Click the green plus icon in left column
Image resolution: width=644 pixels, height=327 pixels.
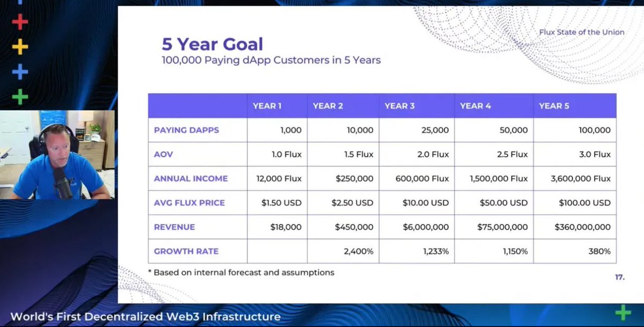20,97
